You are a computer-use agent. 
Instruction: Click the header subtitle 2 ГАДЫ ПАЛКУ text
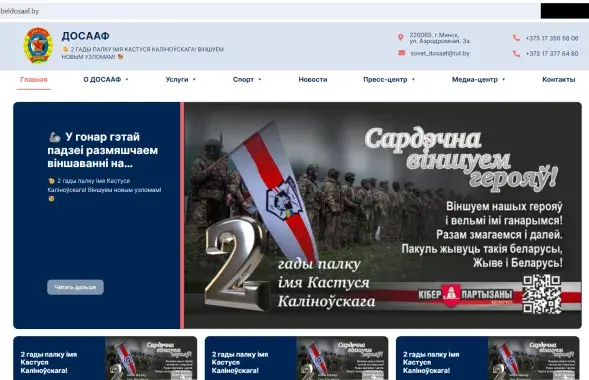(143, 53)
